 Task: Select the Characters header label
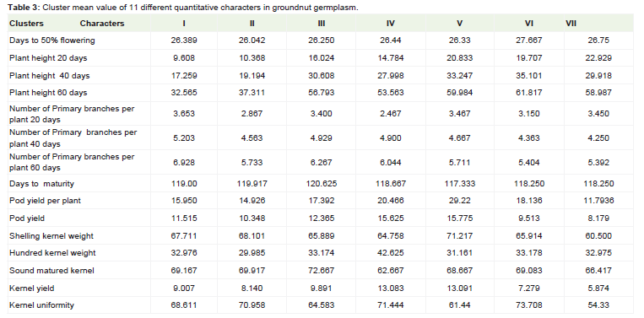tap(102, 24)
